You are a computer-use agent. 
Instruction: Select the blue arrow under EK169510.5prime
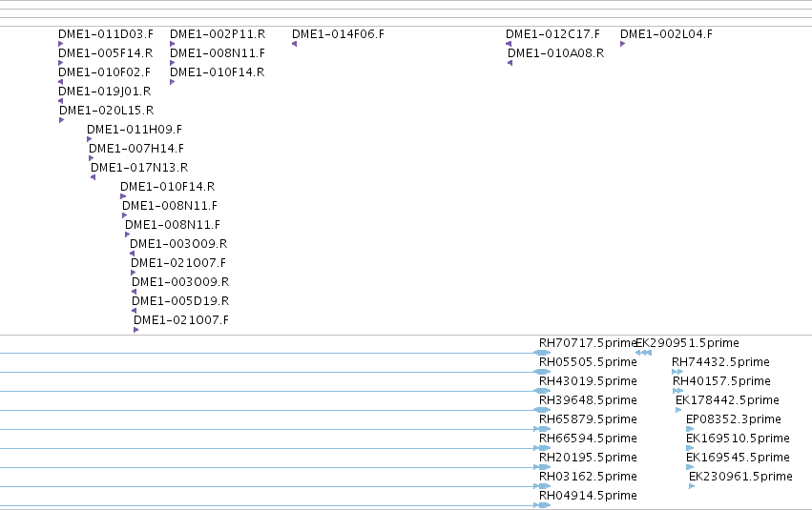[690, 448]
